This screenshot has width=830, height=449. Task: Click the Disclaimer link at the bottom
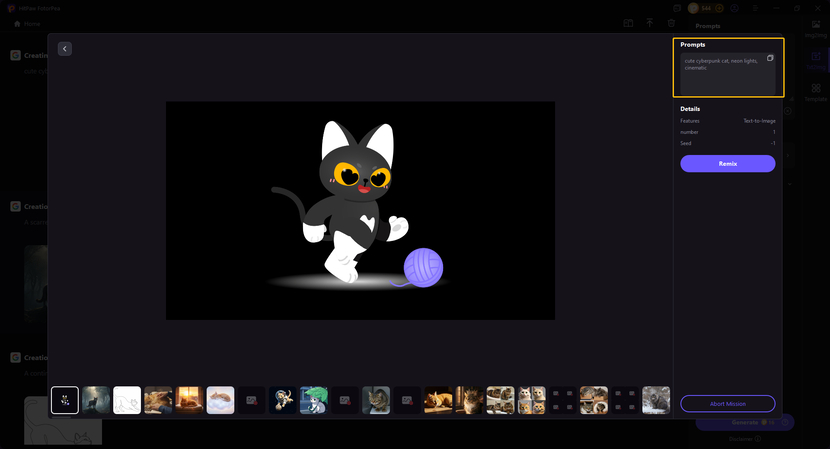tap(745, 439)
